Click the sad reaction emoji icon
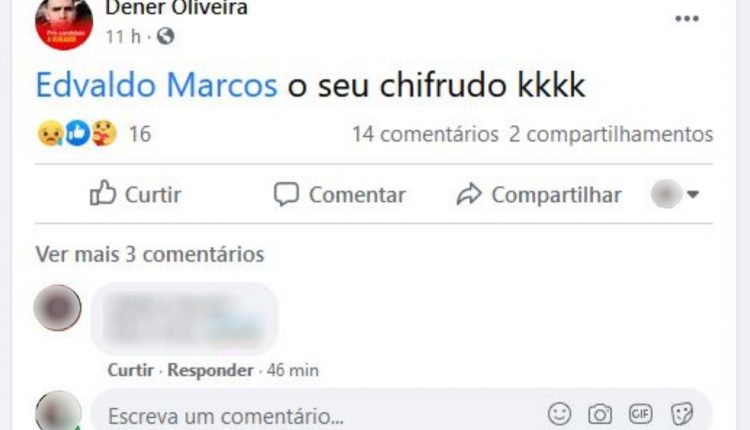Viewport: 750px width, 430px height. (50, 133)
